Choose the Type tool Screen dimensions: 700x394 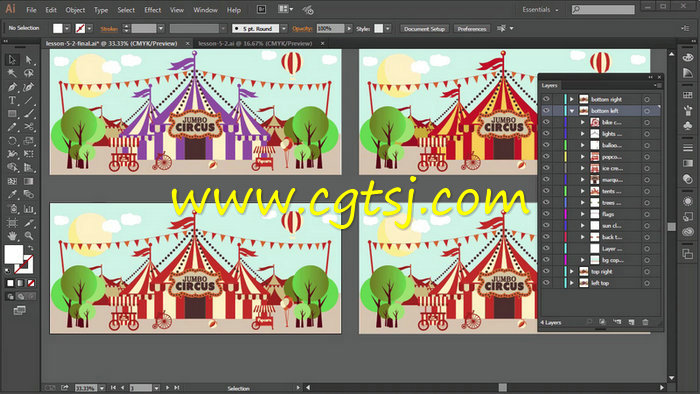12,100
